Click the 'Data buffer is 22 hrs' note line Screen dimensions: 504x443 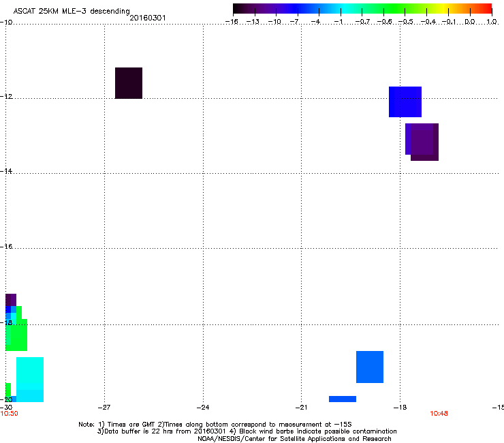click(247, 431)
